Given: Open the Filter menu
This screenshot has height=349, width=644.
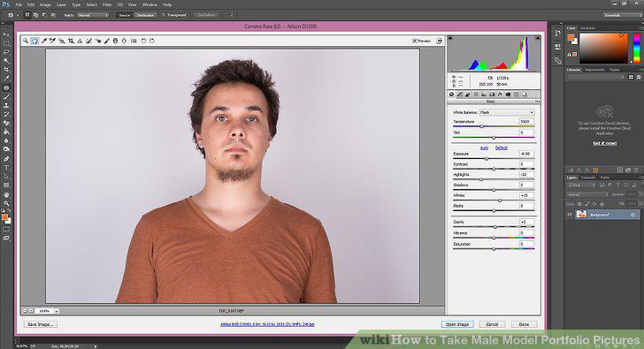Looking at the screenshot, I should pos(107,5).
